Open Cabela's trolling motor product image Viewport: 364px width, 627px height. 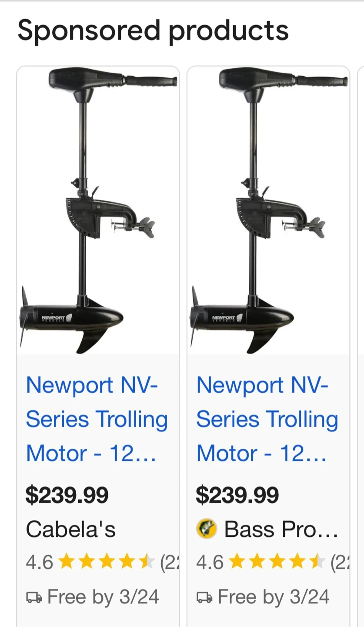tap(98, 211)
